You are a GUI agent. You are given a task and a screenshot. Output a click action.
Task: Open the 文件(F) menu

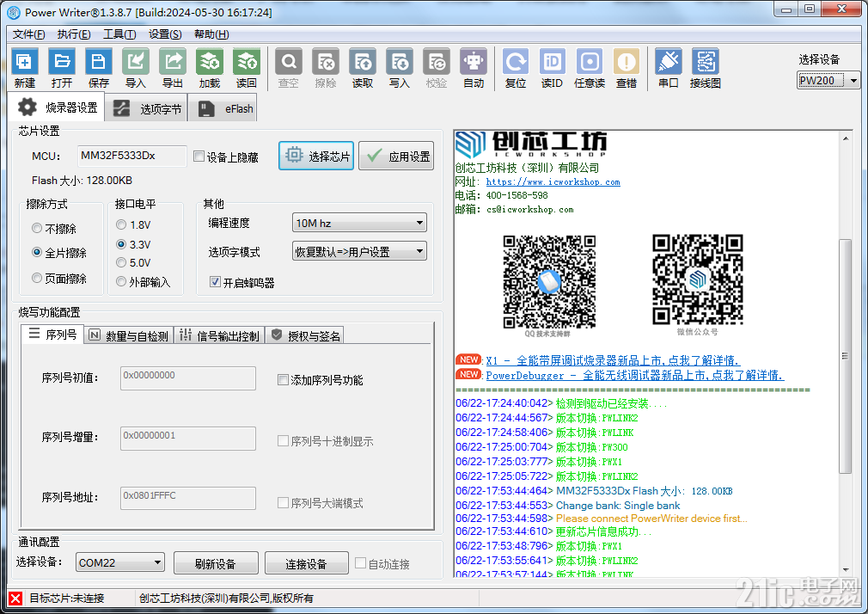point(28,34)
